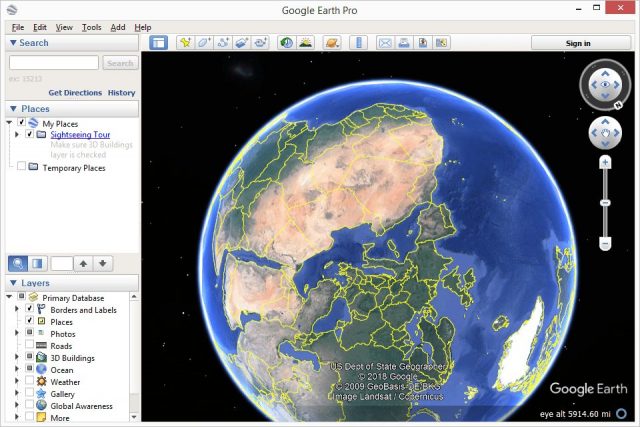Screen dimensions: 640x427
Task: Toggle the sidebar panel button
Action: [158, 43]
